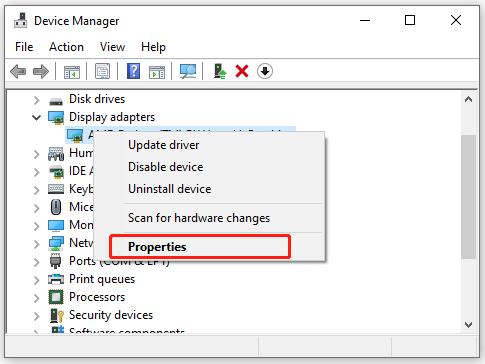485x364 pixels.
Task: Click the down-arrow Disable device icon
Action: (265, 71)
